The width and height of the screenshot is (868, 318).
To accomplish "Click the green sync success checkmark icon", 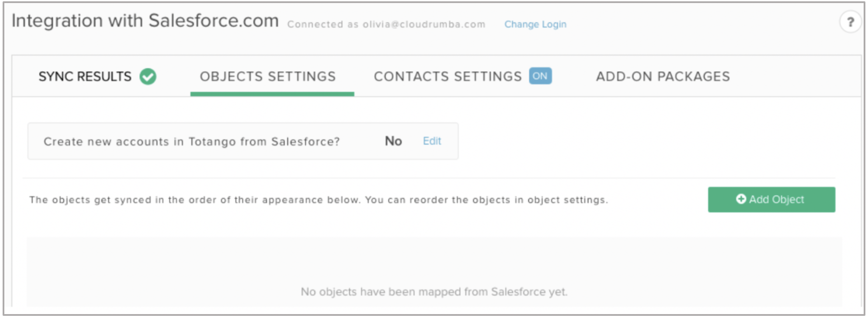I will [x=148, y=76].
